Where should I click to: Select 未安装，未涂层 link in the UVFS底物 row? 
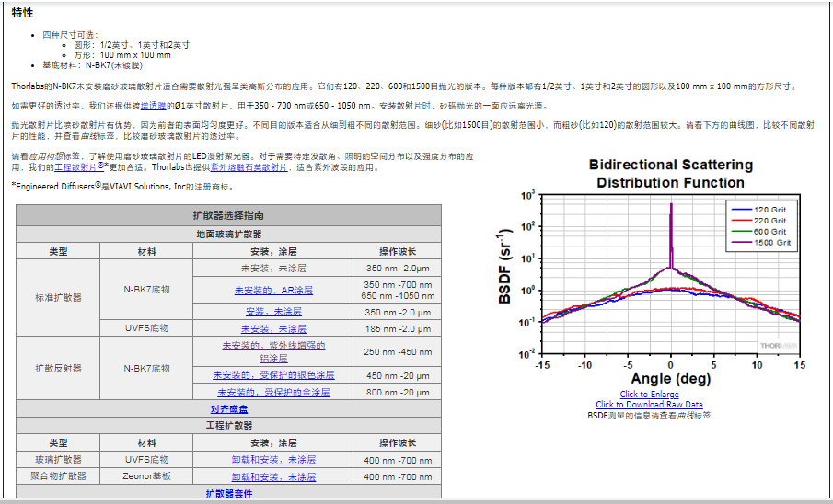(x=273, y=329)
